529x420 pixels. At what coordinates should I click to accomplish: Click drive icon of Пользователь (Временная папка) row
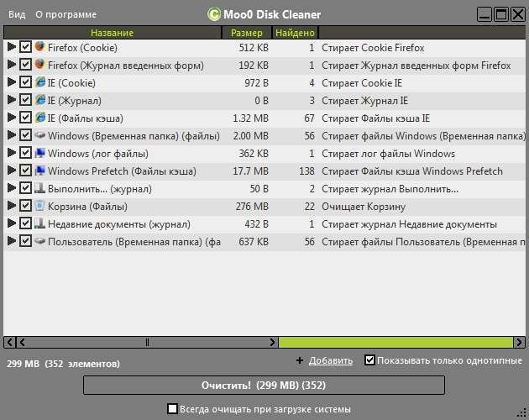click(x=39, y=241)
